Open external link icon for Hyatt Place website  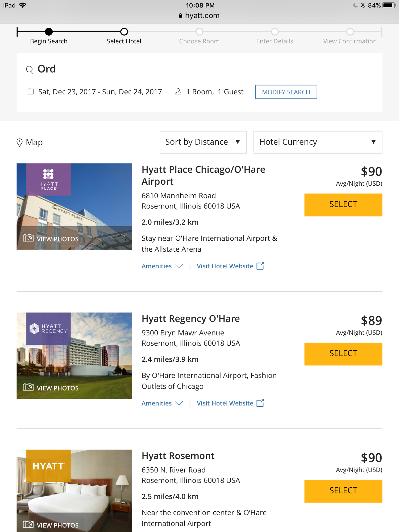click(260, 266)
